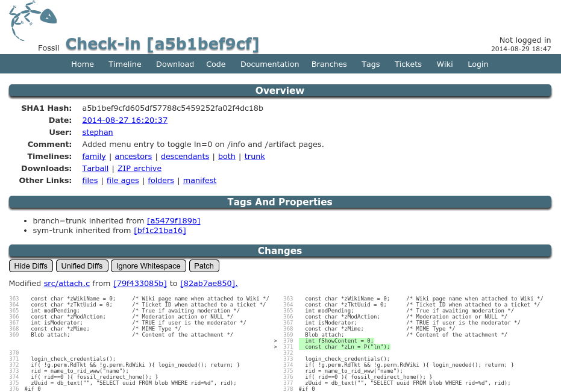Open the Documentation menu item

pyautogui.click(x=270, y=64)
